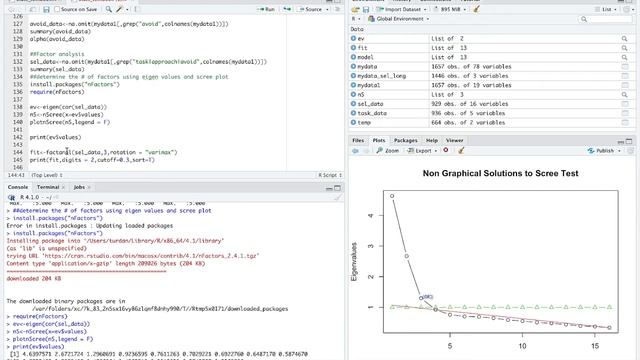Switch to the Jobs tab
This screenshot has width=640, height=360.
coord(79,187)
